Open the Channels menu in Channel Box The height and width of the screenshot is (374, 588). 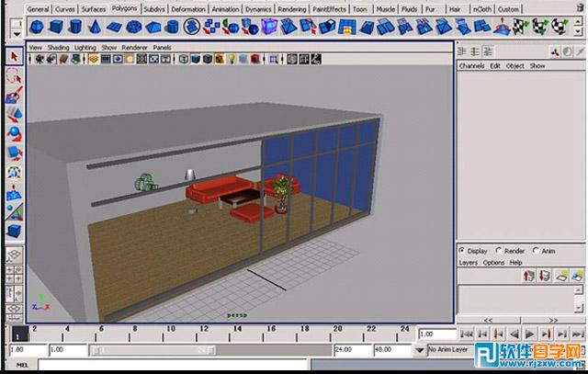click(471, 66)
